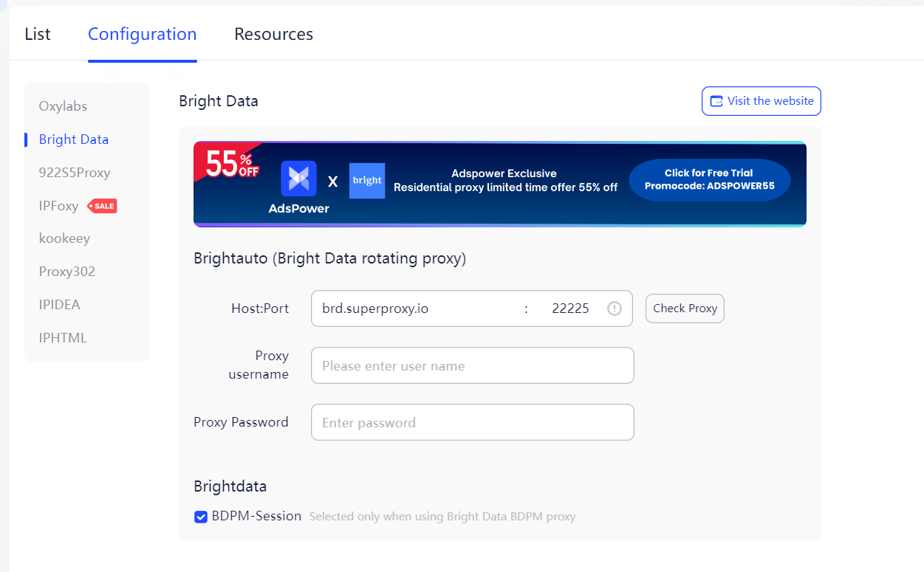
Task: Select the Oxylabs provider in the sidebar
Action: click(x=63, y=106)
